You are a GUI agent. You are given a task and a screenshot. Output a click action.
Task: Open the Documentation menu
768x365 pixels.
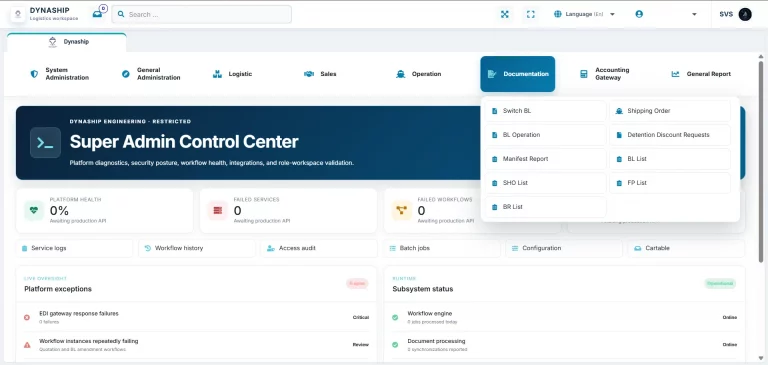pyautogui.click(x=518, y=74)
